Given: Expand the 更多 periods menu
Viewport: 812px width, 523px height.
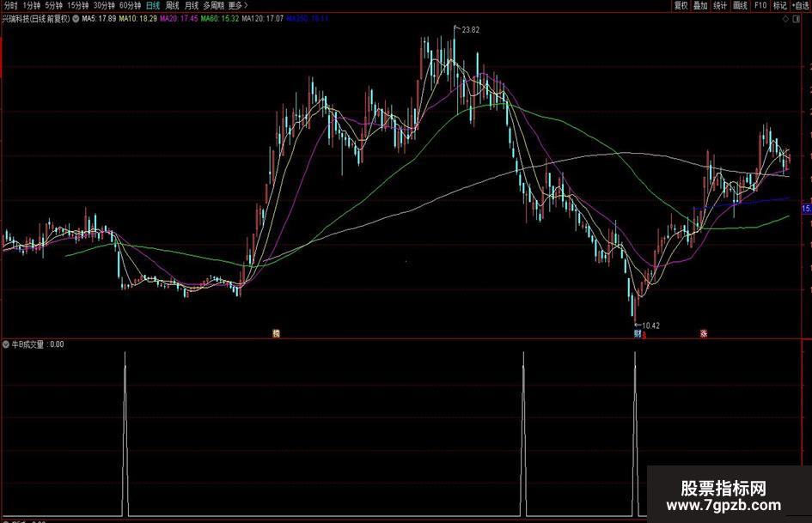Looking at the screenshot, I should click(238, 6).
